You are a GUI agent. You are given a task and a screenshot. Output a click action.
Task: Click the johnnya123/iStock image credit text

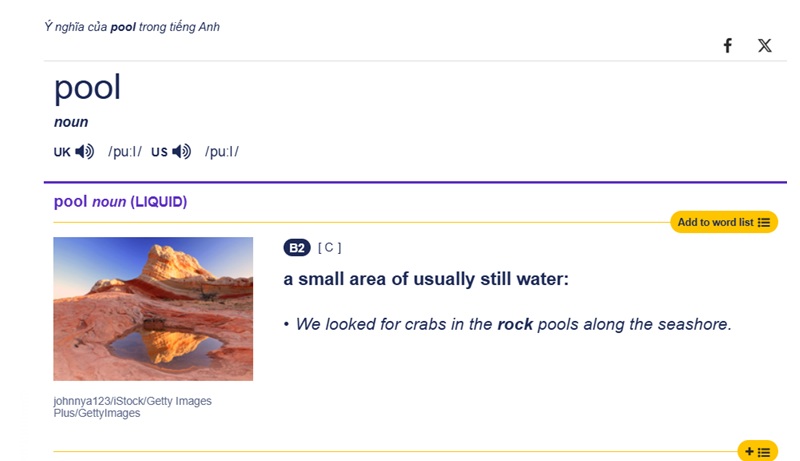click(133, 407)
